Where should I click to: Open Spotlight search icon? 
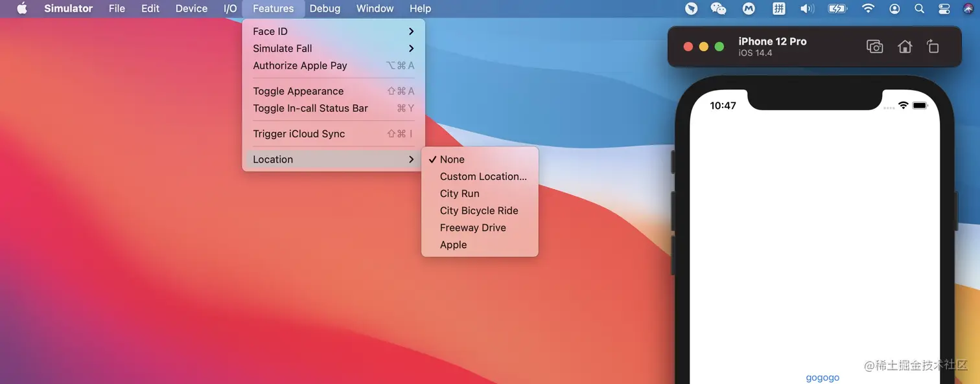[919, 8]
